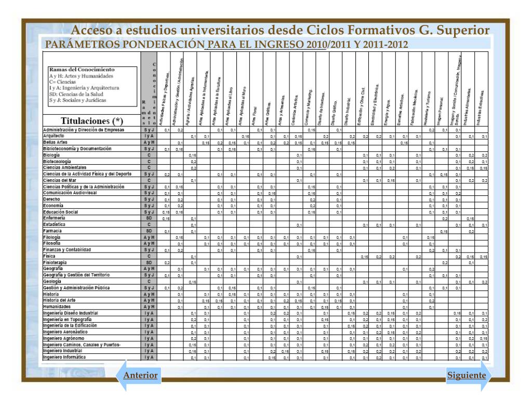Click the Ingeniero Agrónomo row name
Viewport: 532px width, 399px height.
63,339
